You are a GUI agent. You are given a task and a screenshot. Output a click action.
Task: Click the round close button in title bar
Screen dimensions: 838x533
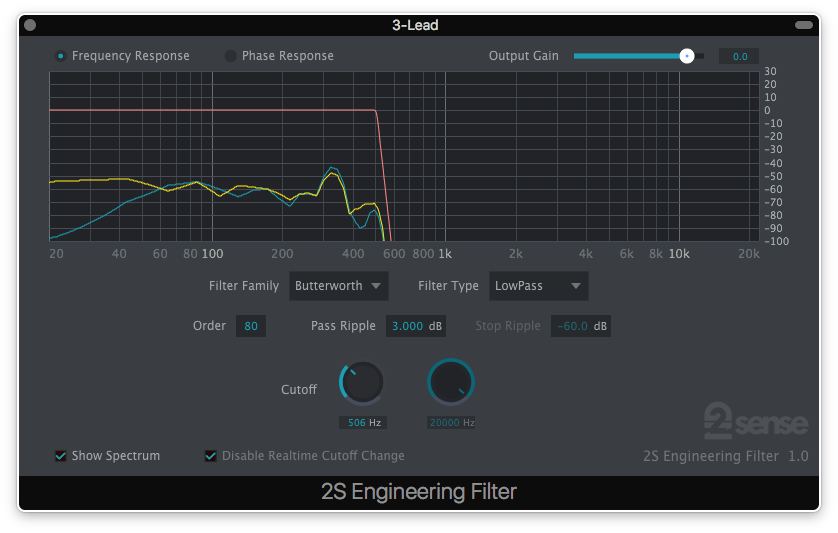30,25
